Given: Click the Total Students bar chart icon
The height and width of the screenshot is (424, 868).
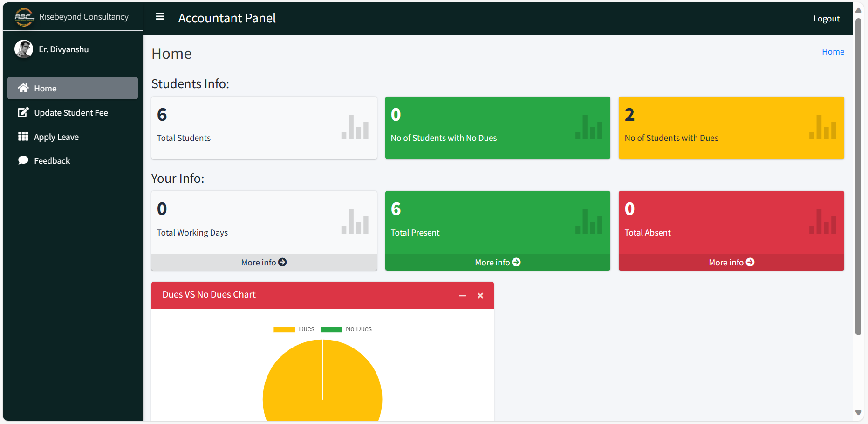Looking at the screenshot, I should (355, 127).
